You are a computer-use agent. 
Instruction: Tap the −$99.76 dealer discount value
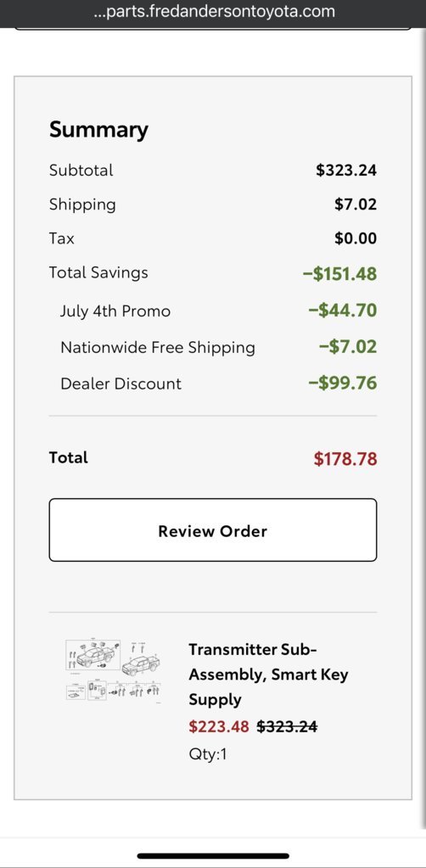tap(342, 383)
